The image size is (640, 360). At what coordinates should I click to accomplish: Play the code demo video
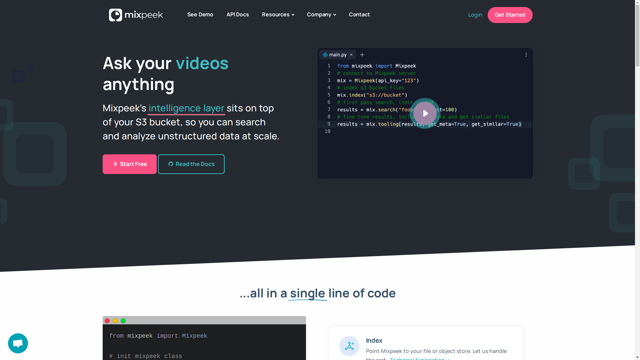425,113
